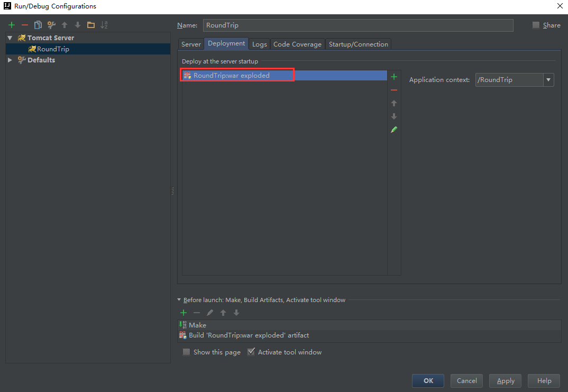
Task: Click the Application context text field
Action: (x=509, y=80)
